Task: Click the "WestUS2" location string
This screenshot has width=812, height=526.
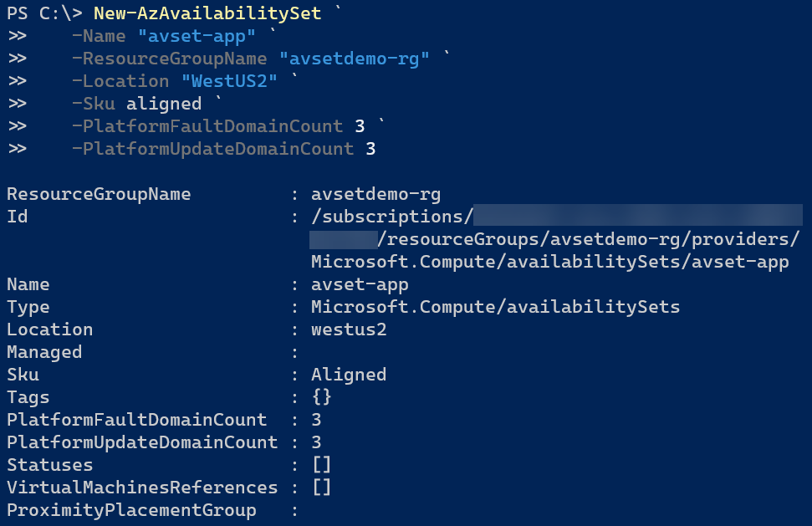Action: coord(229,81)
